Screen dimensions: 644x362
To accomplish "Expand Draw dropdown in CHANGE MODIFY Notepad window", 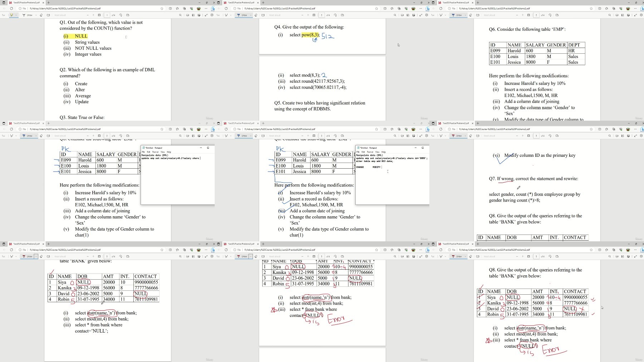I will pyautogui.click(x=250, y=136).
